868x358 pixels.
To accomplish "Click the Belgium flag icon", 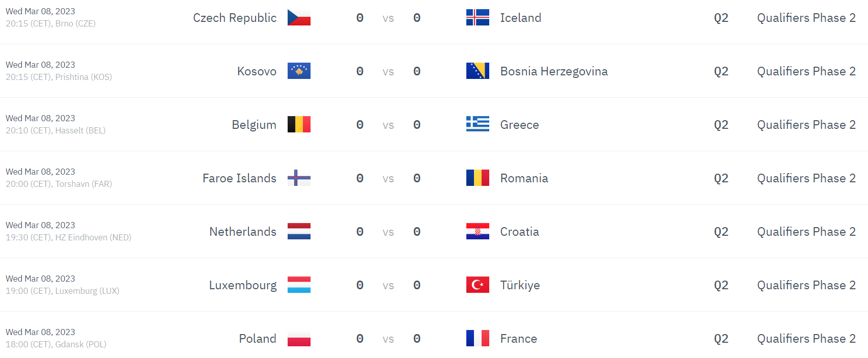I will click(x=299, y=125).
